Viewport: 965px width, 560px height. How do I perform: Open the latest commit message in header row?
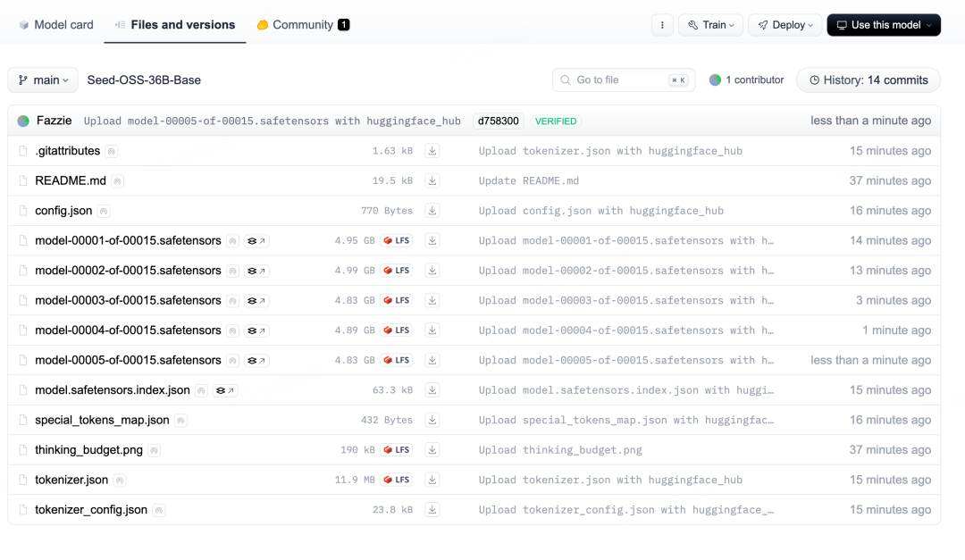point(272,121)
